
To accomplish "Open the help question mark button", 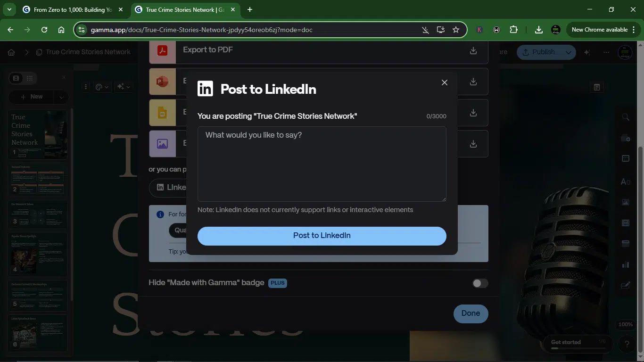I will 627,344.
